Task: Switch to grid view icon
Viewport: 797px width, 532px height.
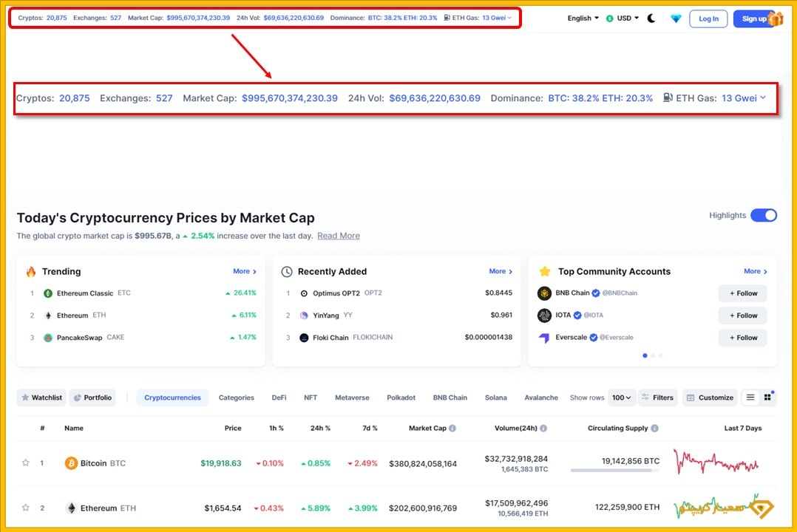Action: coord(767,398)
